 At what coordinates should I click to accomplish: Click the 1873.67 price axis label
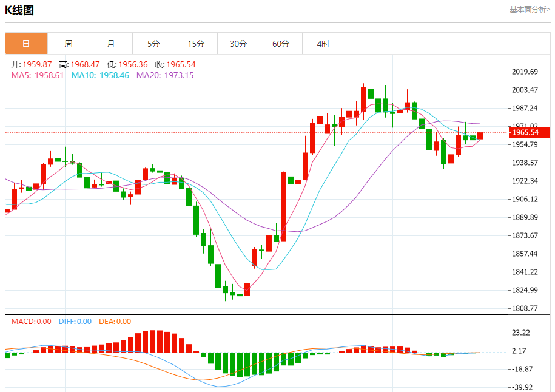pos(525,236)
